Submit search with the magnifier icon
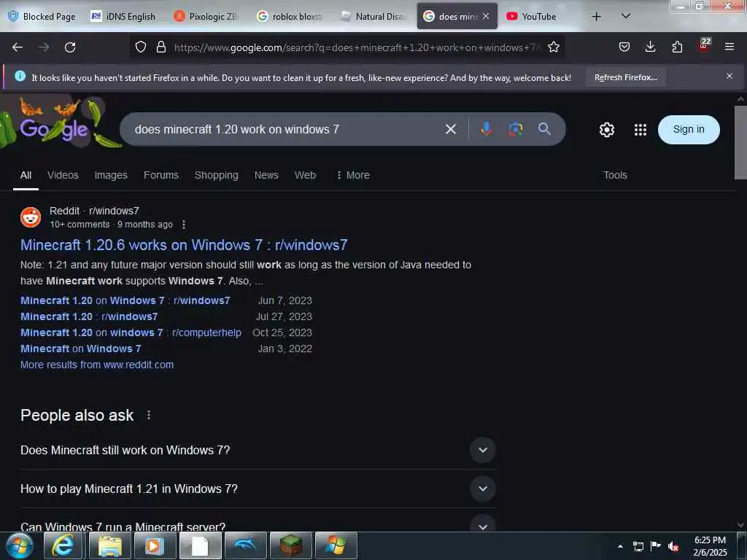This screenshot has height=560, width=747. pos(544,128)
